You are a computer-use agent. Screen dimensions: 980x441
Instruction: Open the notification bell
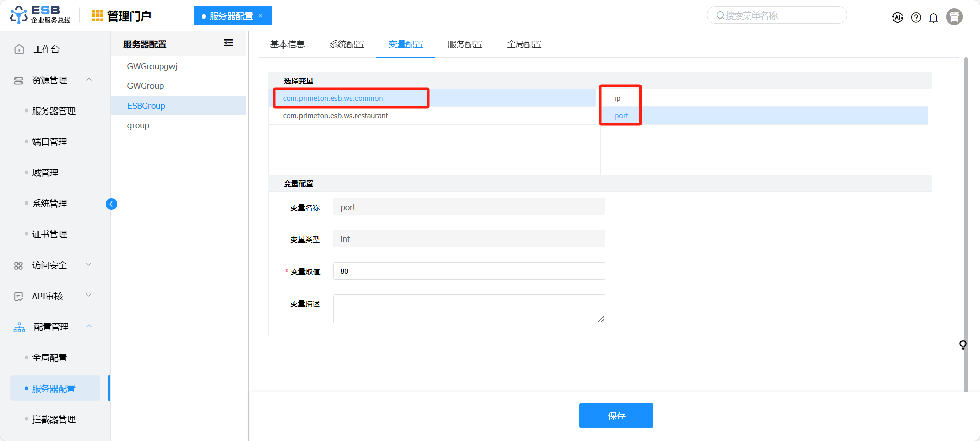point(933,17)
